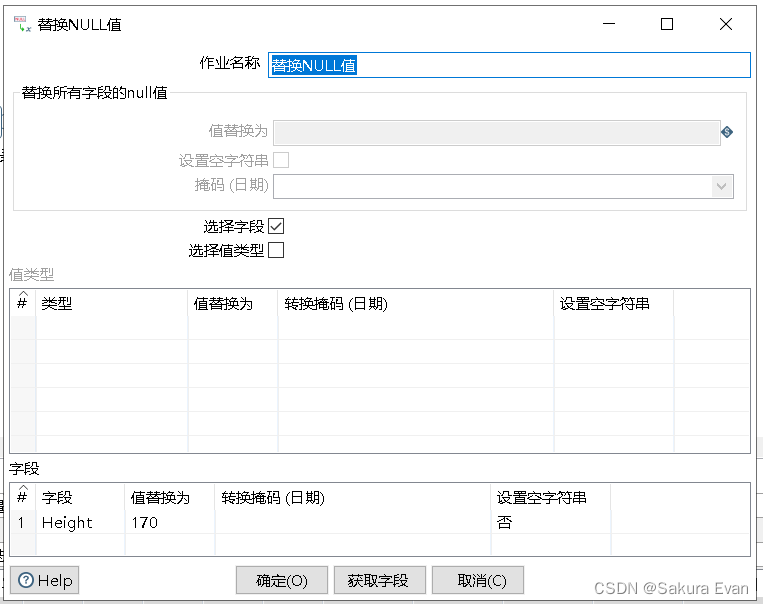Click 转换掩码 (日期) header in fields table
763x604 pixels.
(353, 497)
